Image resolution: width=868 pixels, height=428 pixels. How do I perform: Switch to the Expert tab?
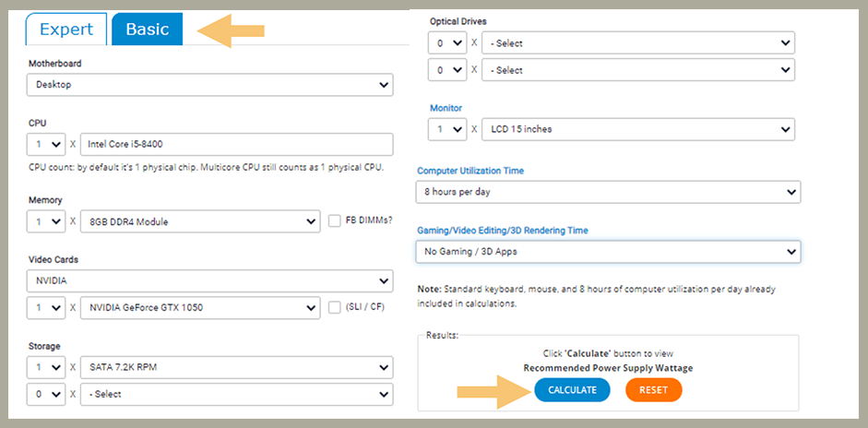point(65,30)
